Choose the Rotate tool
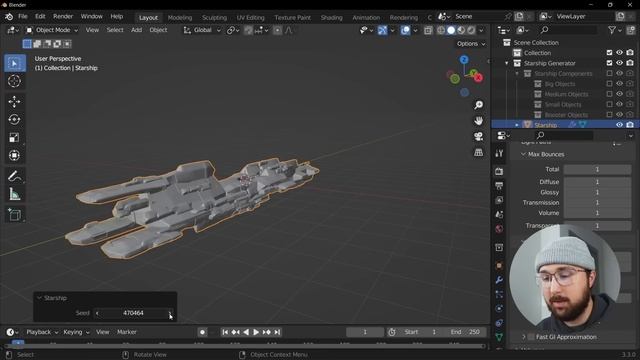Image resolution: width=640 pixels, height=360 pixels. pos(14,119)
